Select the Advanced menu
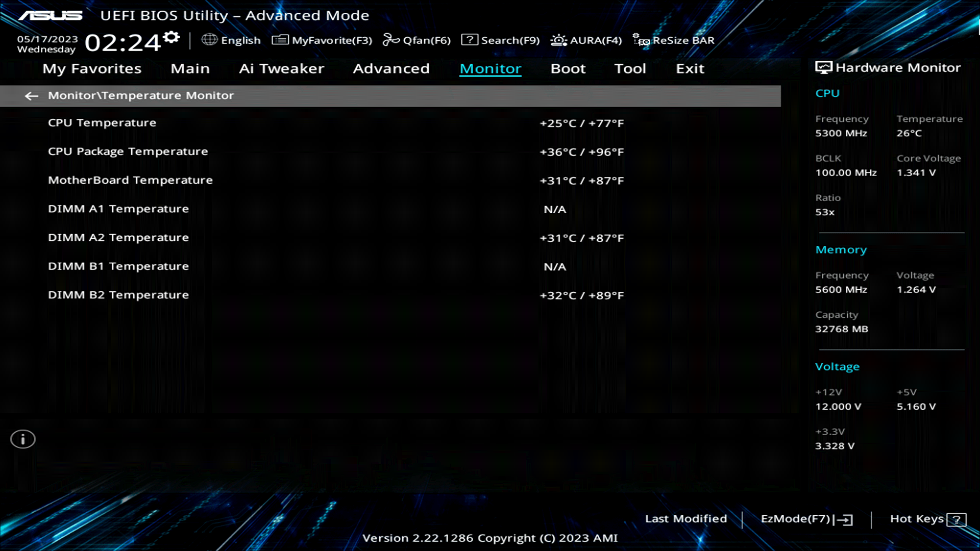980x551 pixels. (x=391, y=68)
